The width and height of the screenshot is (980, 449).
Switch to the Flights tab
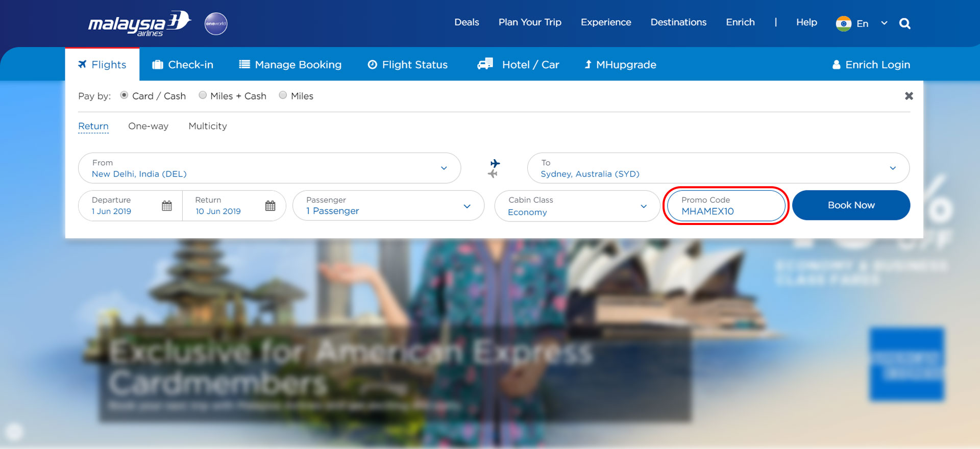(102, 64)
